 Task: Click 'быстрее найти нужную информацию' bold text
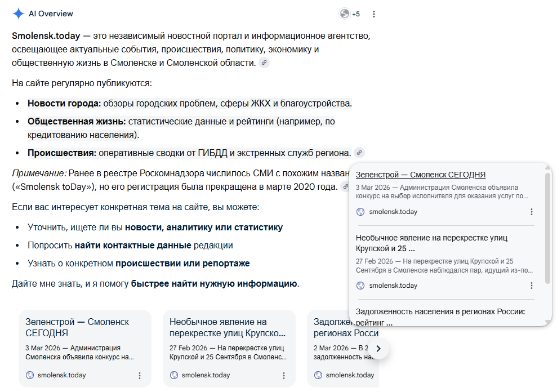click(x=214, y=284)
